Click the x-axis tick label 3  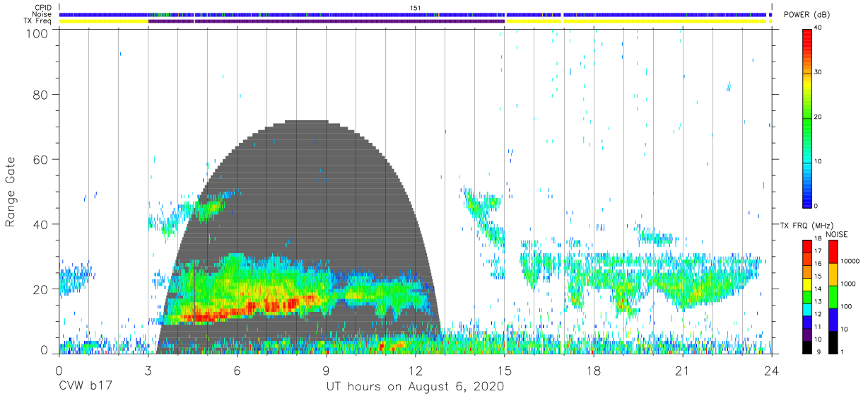148,370
